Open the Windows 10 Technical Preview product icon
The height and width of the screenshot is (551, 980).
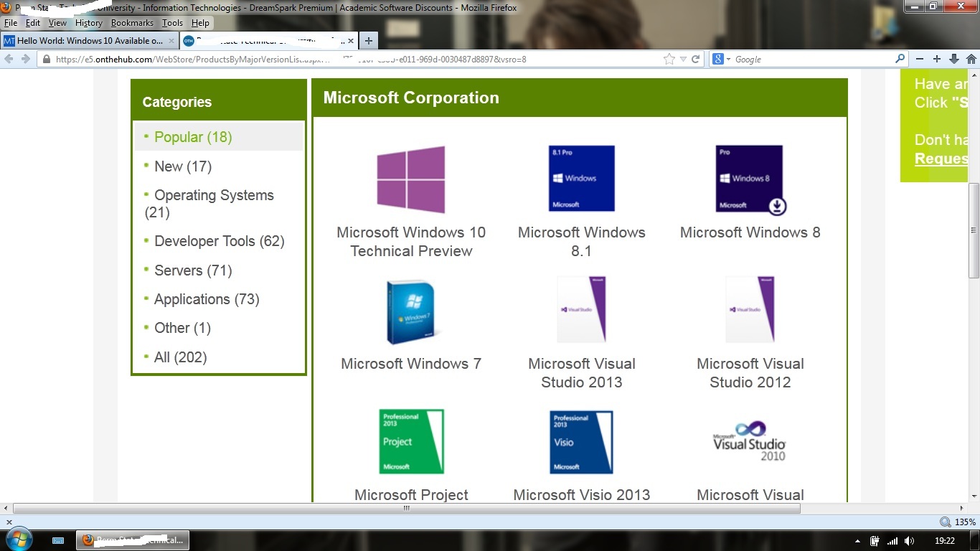(411, 179)
